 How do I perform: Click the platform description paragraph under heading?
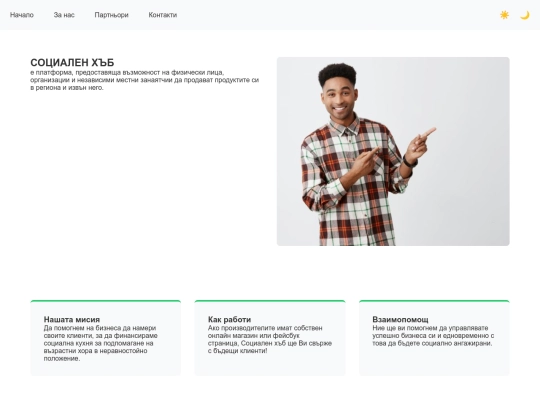(x=145, y=80)
